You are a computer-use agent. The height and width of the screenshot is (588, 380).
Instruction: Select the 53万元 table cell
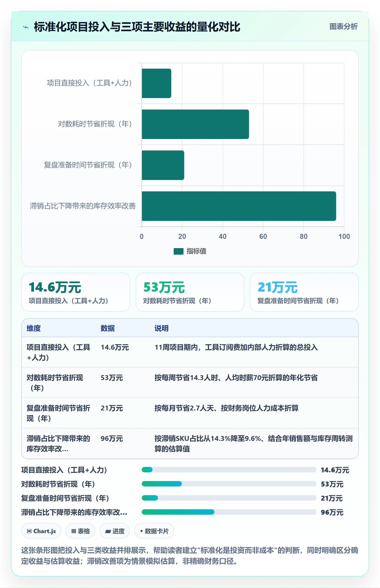click(x=112, y=378)
